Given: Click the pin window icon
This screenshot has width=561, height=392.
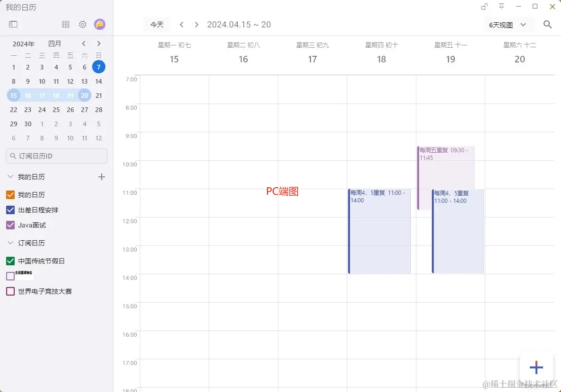Looking at the screenshot, I should click(501, 7).
